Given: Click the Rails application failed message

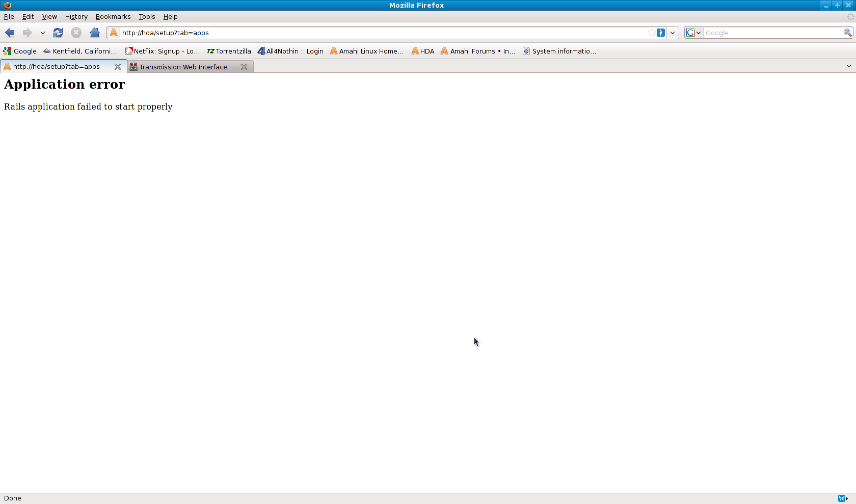Looking at the screenshot, I should click(x=88, y=107).
